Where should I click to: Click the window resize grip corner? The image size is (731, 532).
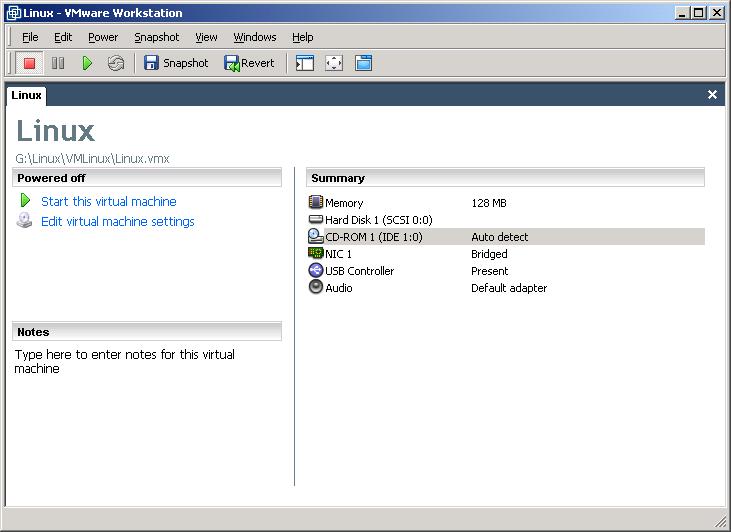click(720, 522)
